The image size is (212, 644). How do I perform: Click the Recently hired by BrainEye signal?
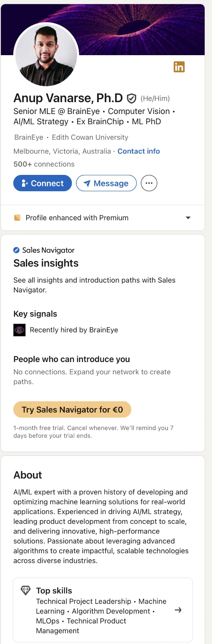[74, 330]
